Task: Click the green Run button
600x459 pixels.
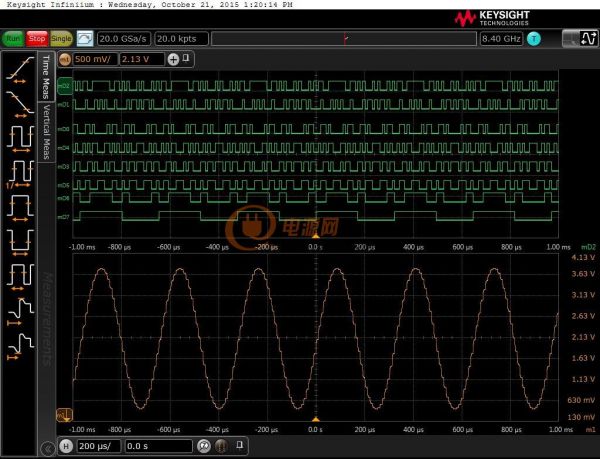Action: pyautogui.click(x=13, y=39)
